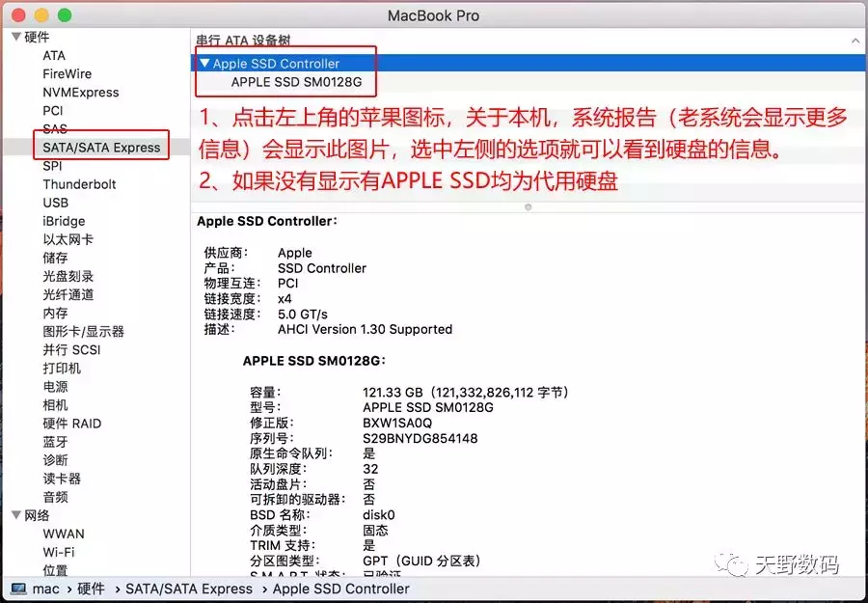868x603 pixels.
Task: Select PCI in the sidebar
Action: (x=53, y=110)
